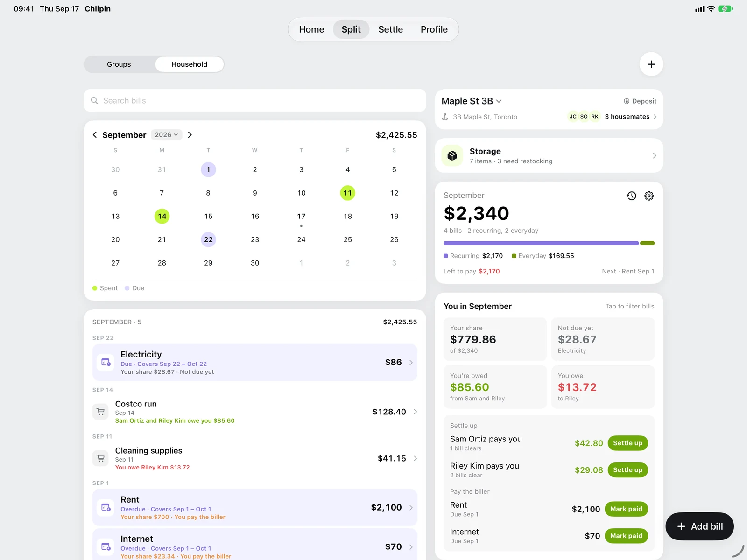The width and height of the screenshot is (747, 560).
Task: Switch to Groups segment
Action: (x=119, y=64)
